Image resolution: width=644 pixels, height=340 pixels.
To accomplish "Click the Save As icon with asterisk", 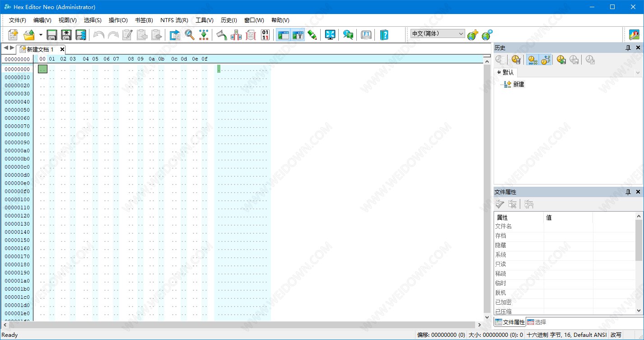I will 66,35.
